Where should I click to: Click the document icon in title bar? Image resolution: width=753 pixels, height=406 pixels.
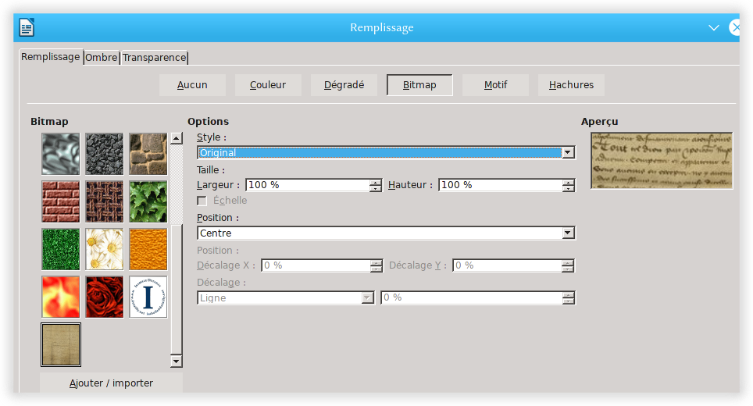(x=27, y=28)
